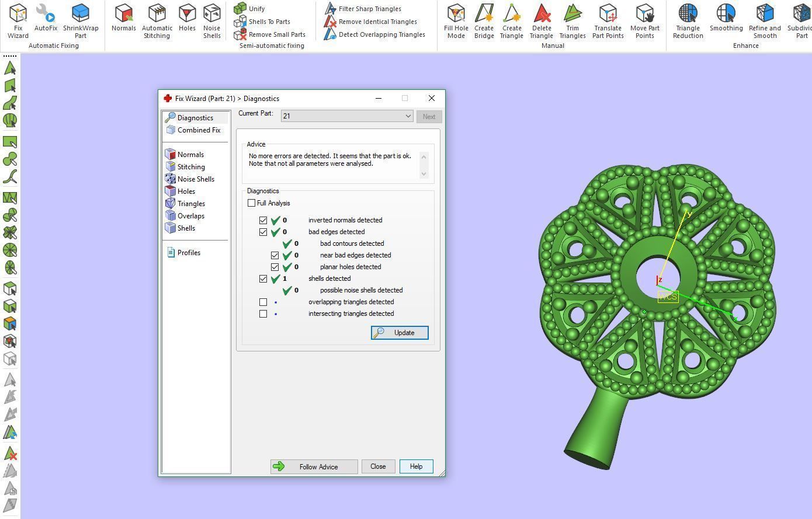Open the Current Part dropdown
This screenshot has width=812, height=519.
click(347, 116)
